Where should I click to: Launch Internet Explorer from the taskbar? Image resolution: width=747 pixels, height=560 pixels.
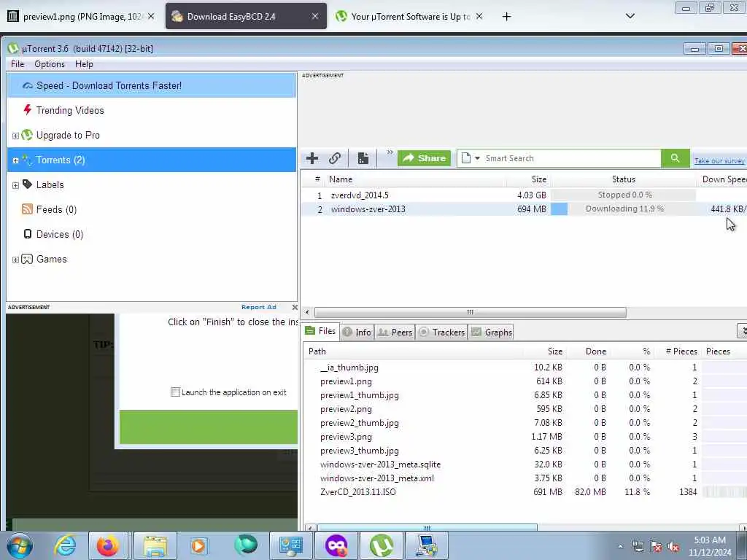point(65,545)
